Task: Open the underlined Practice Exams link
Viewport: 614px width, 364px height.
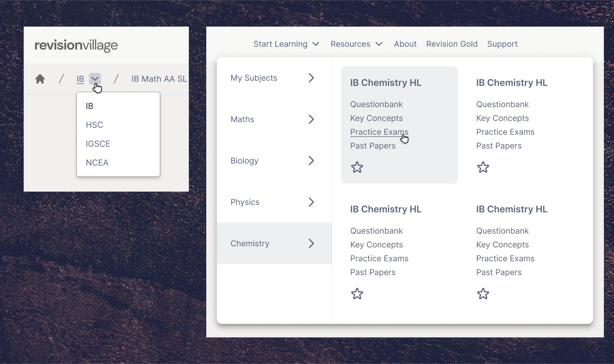Action: 379,132
